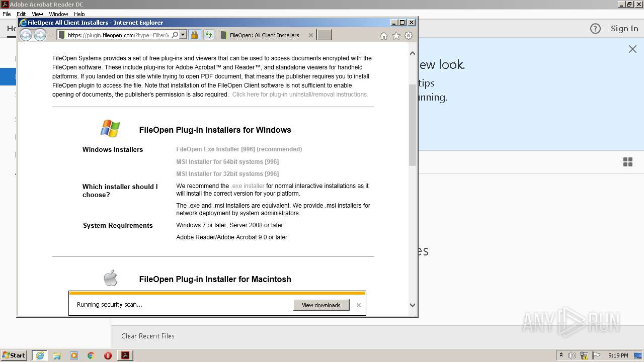Open Opera browser from taskbar
644x362 pixels.
click(x=108, y=355)
